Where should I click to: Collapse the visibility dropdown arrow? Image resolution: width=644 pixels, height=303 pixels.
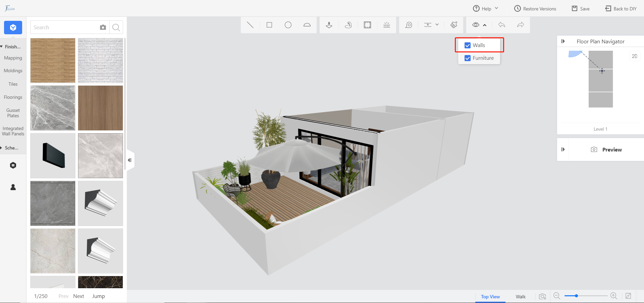(x=485, y=25)
